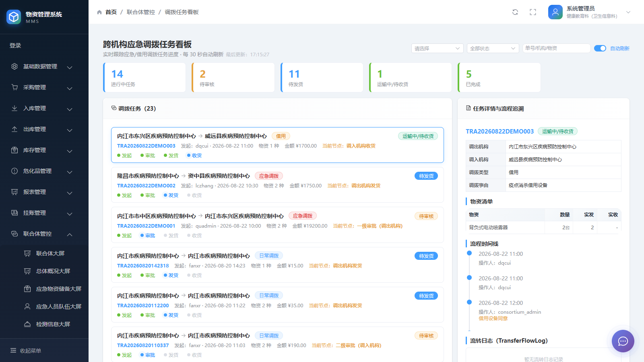Click the system administrator avatar icon
This screenshot has height=362, width=644.
[555, 12]
